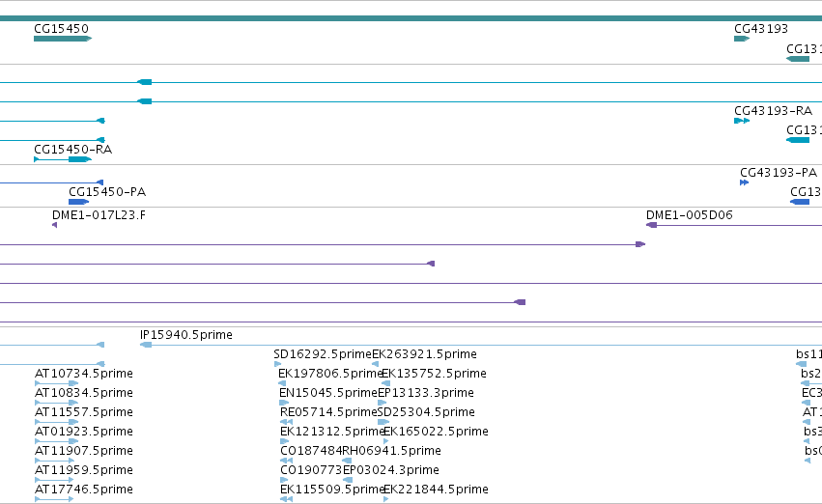Select the RH06941.5prime EST label
The width and height of the screenshot is (822, 504).
click(391, 451)
